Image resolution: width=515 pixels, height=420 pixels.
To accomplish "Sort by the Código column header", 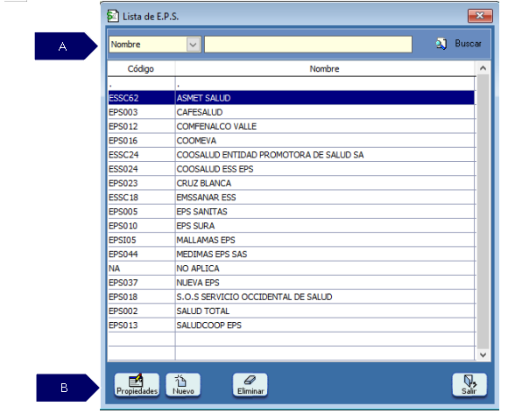I will tap(141, 69).
